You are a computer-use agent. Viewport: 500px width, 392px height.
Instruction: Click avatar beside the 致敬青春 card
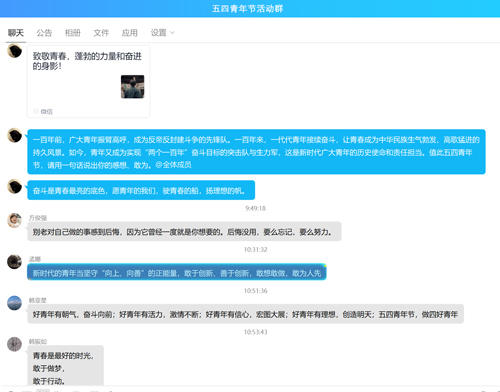coord(14,51)
